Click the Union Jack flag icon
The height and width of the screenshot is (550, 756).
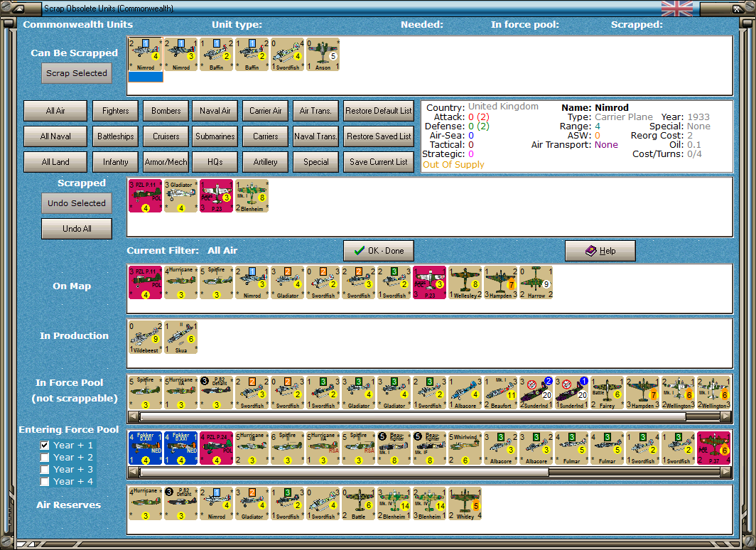point(677,9)
